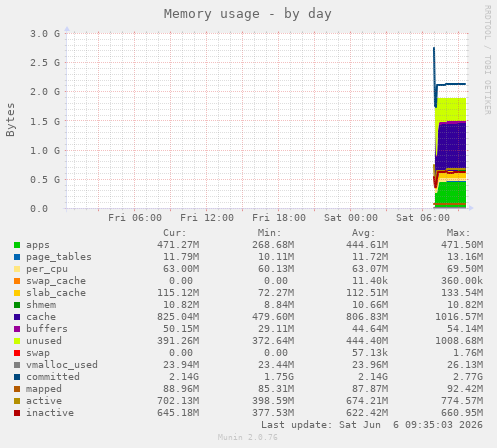Click the '1.5 G' y-axis label
This screenshot has height=448, width=497.
(x=45, y=121)
